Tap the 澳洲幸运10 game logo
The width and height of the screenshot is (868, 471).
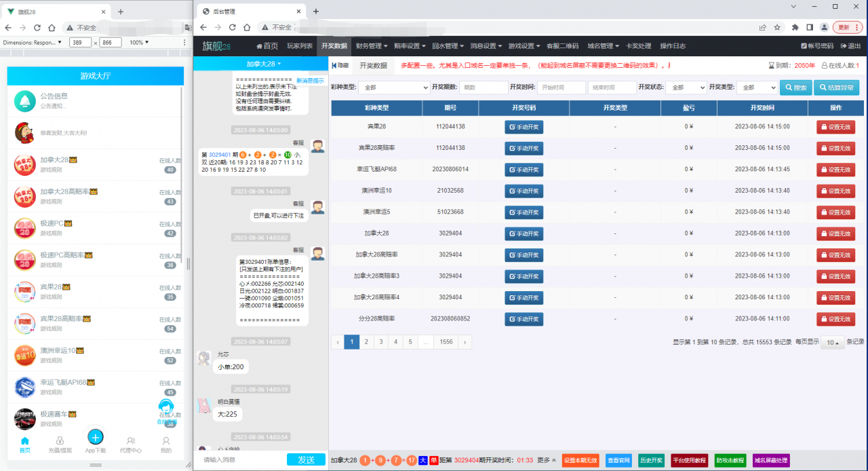pos(25,356)
